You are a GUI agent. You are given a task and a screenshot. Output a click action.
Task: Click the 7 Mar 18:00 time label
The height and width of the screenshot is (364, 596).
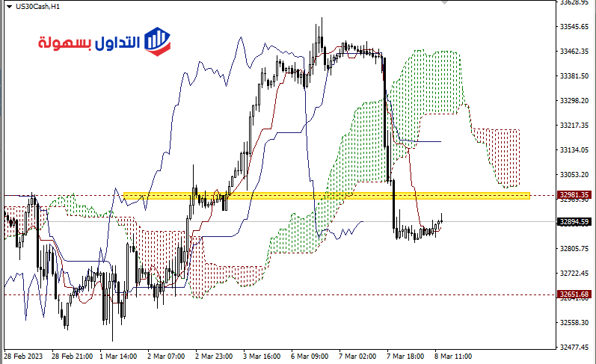pos(405,357)
